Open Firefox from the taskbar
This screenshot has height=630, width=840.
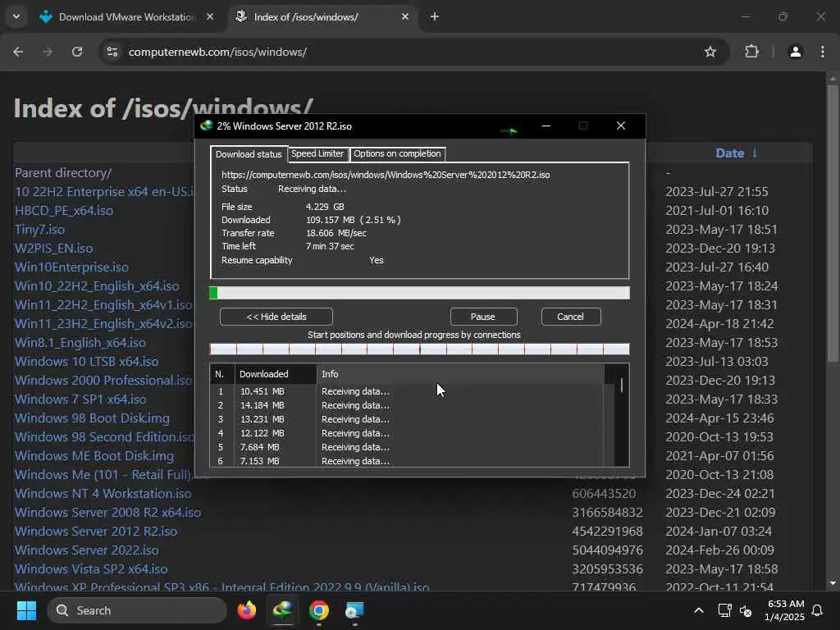point(247,610)
